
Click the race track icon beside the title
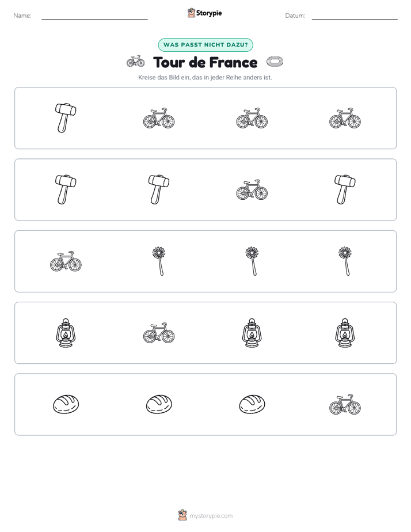275,62
